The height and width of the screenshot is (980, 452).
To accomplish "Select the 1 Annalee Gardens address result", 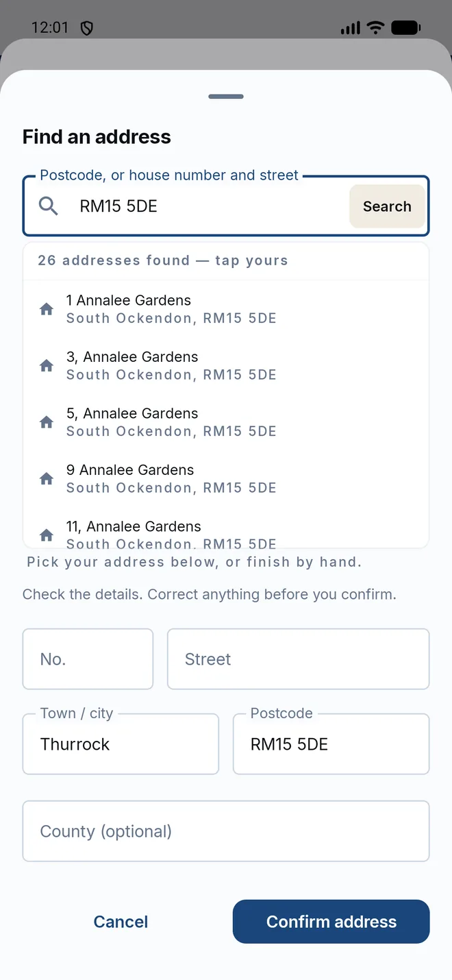I will [226, 309].
